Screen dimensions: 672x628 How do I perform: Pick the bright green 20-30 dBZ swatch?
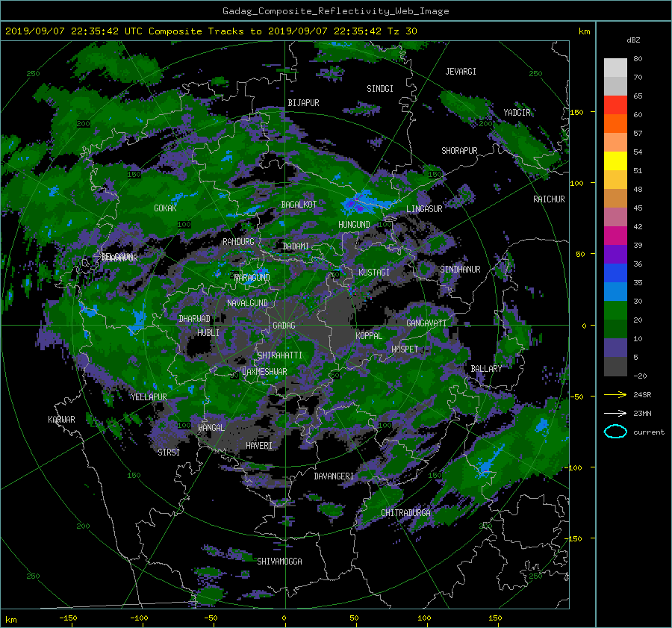coord(615,311)
